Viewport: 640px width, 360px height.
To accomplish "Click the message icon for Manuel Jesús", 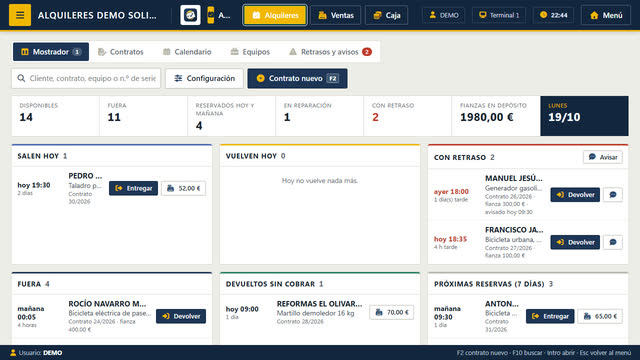I will (x=613, y=195).
